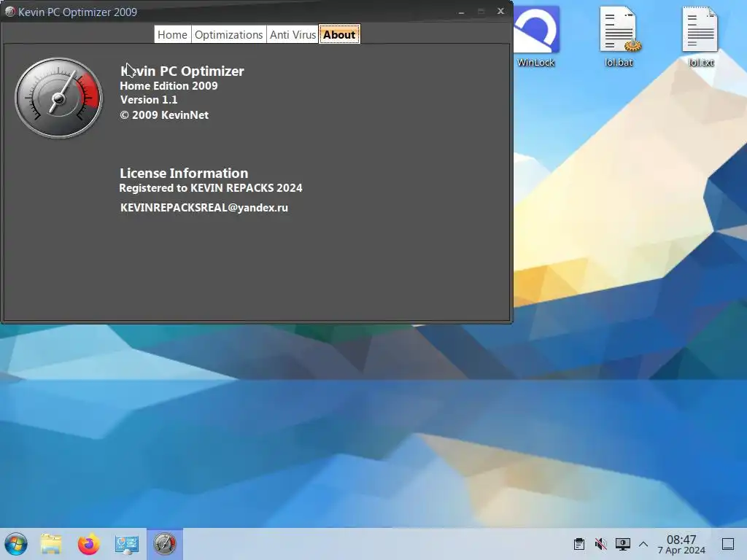The height and width of the screenshot is (560, 747).
Task: Click the '© 2009 KevinNet' copyright text
Action: pyautogui.click(x=164, y=114)
